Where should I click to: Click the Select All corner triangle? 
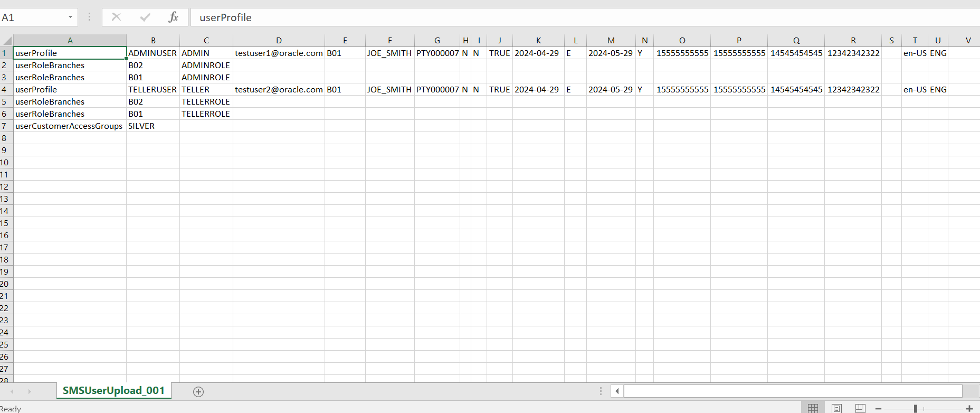[7, 41]
